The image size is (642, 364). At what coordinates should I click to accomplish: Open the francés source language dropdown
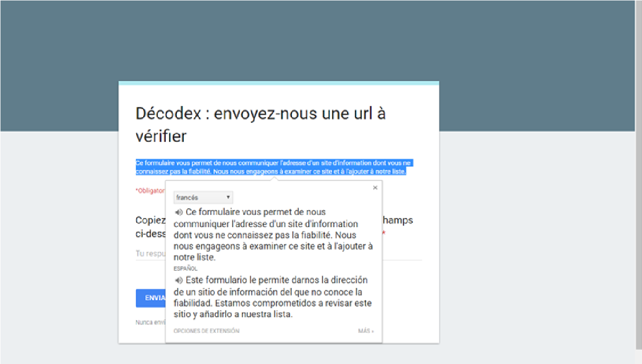point(203,198)
